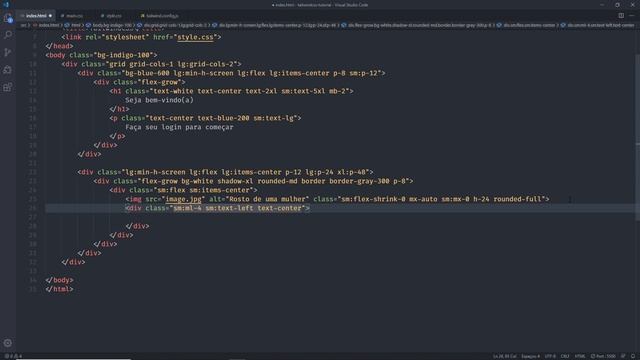Viewport: 640px width, 360px height.
Task: Go to Line/Column status bar entry
Action: coord(504,356)
